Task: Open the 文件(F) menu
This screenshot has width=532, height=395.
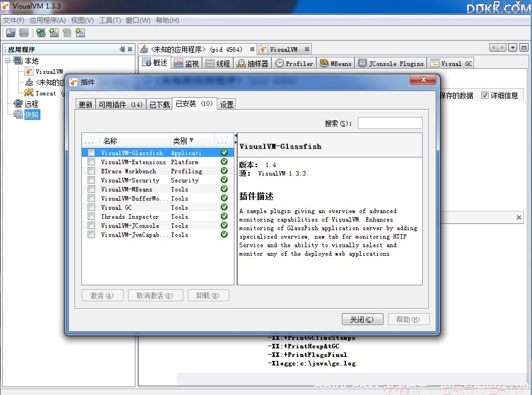Action: coord(14,20)
